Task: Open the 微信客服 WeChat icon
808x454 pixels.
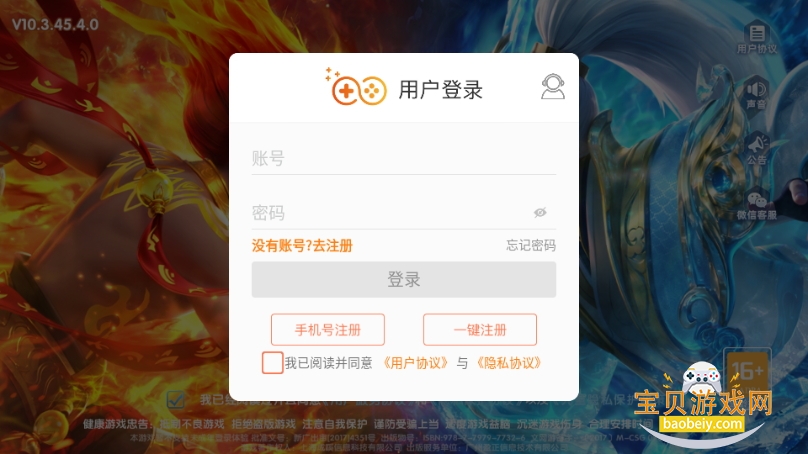Action: [x=756, y=199]
